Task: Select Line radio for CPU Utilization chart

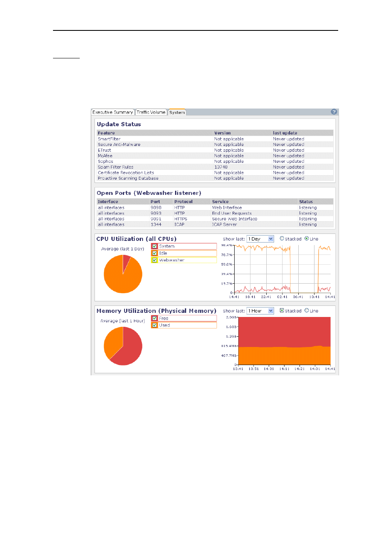Action: (307, 238)
